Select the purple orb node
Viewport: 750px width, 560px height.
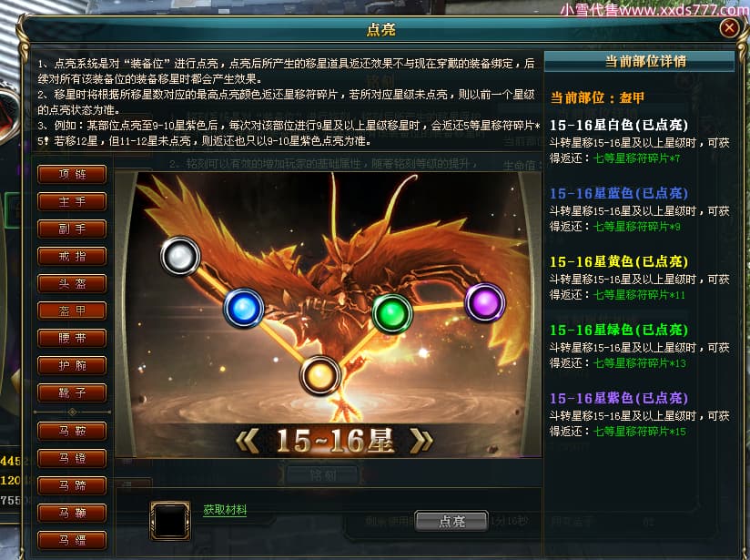click(485, 302)
